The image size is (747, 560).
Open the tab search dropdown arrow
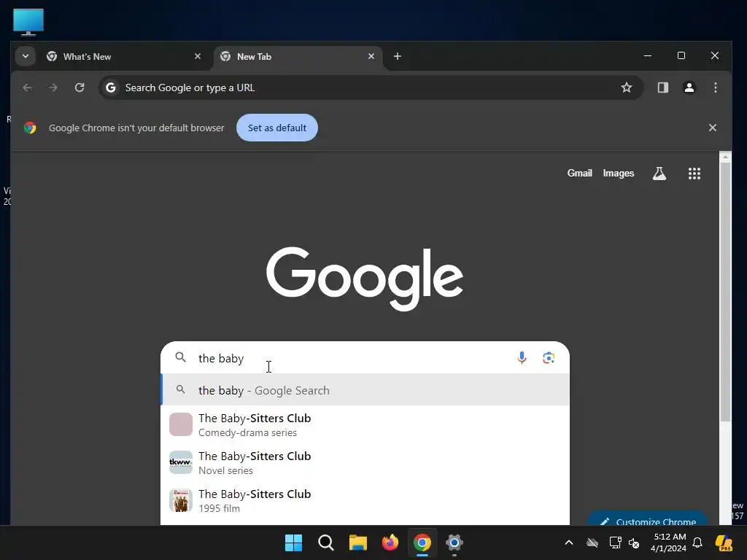26,56
